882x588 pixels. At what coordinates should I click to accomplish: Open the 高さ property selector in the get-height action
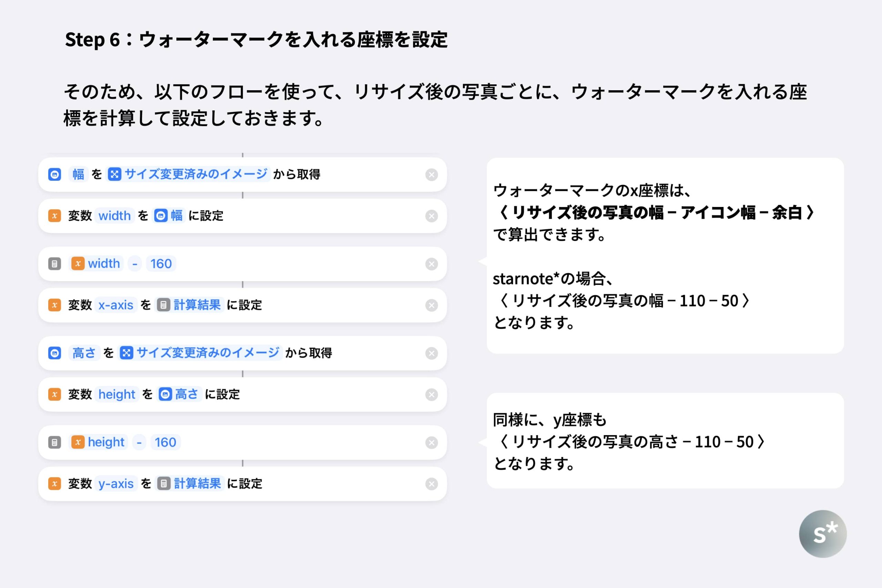[x=84, y=353]
